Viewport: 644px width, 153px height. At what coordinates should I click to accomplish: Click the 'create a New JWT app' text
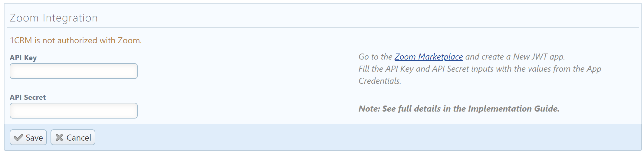pos(515,57)
